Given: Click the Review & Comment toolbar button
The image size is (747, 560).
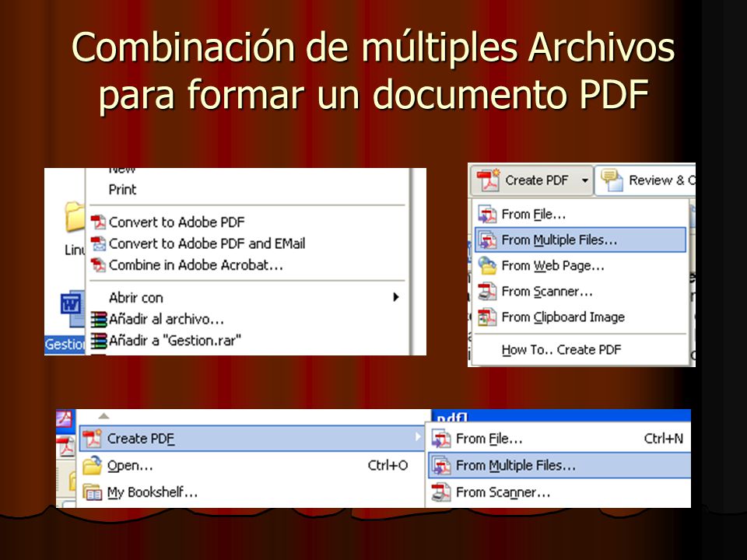Looking at the screenshot, I should tap(646, 180).
